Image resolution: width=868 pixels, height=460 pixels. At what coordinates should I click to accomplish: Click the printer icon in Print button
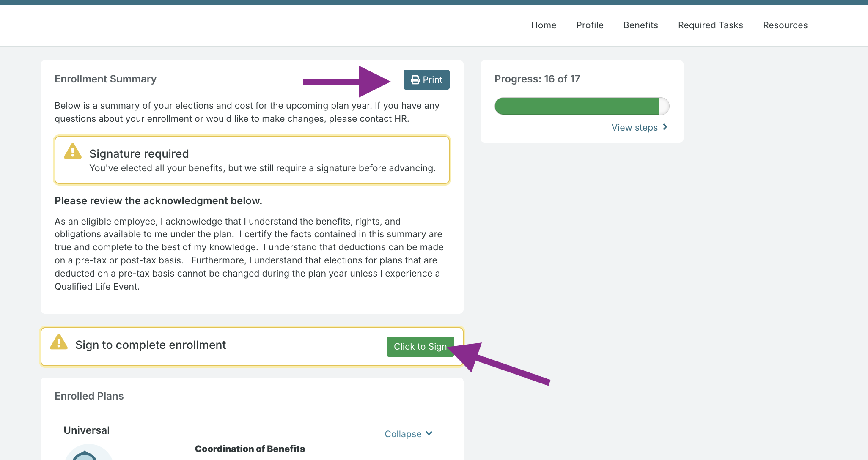tap(415, 80)
